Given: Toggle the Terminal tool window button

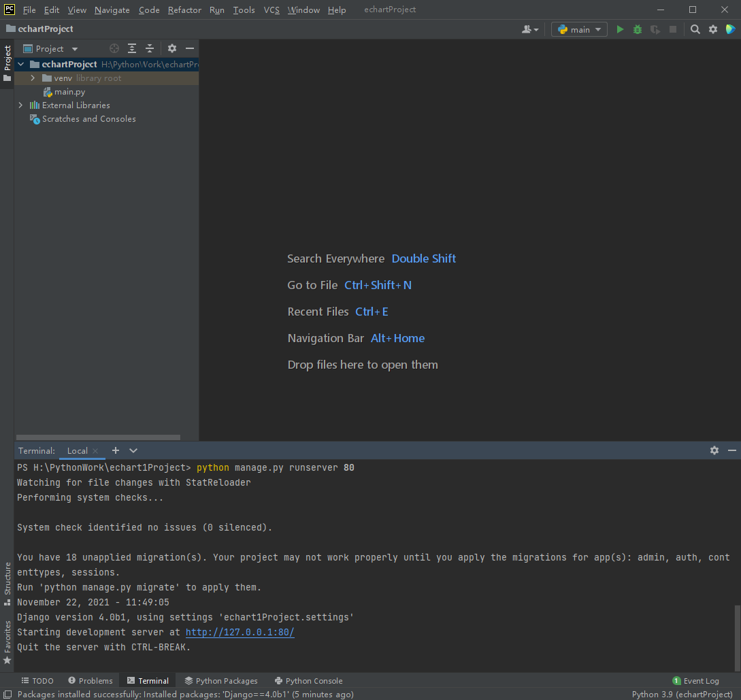Looking at the screenshot, I should click(x=148, y=681).
